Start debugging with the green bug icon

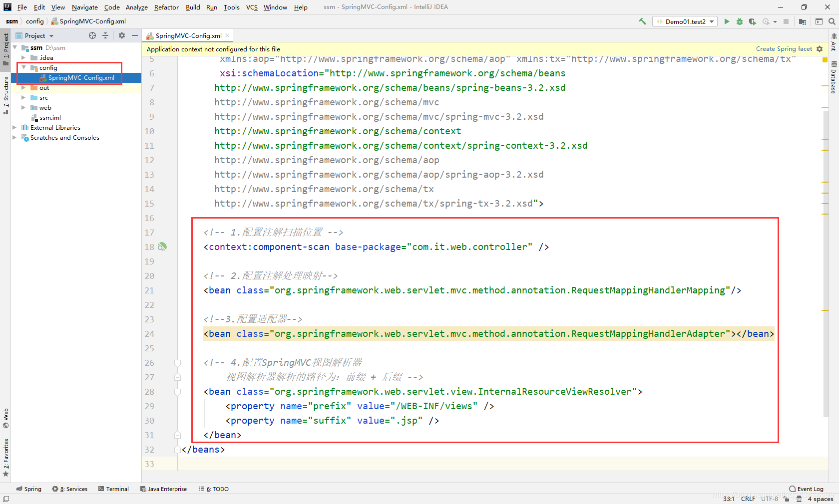point(740,21)
